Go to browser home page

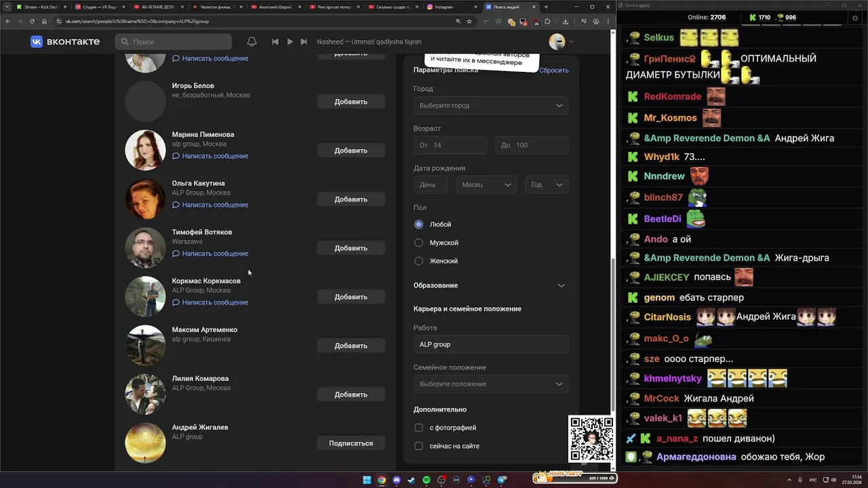coord(45,21)
